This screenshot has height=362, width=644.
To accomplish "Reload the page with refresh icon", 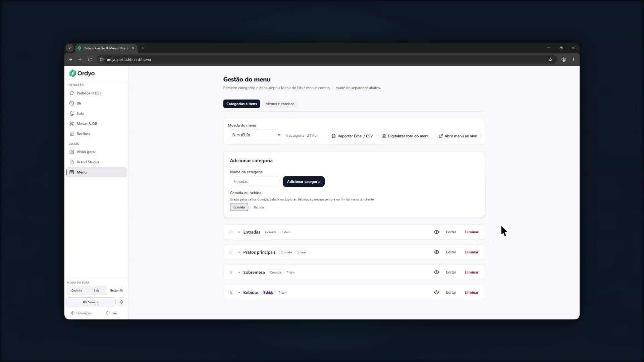I will (x=90, y=60).
